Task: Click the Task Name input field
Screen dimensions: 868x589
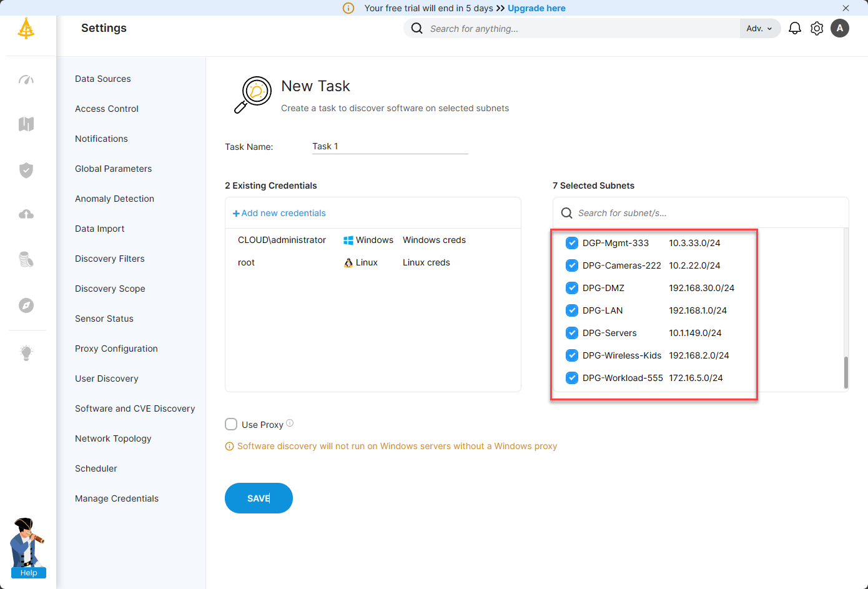Action: tap(390, 146)
